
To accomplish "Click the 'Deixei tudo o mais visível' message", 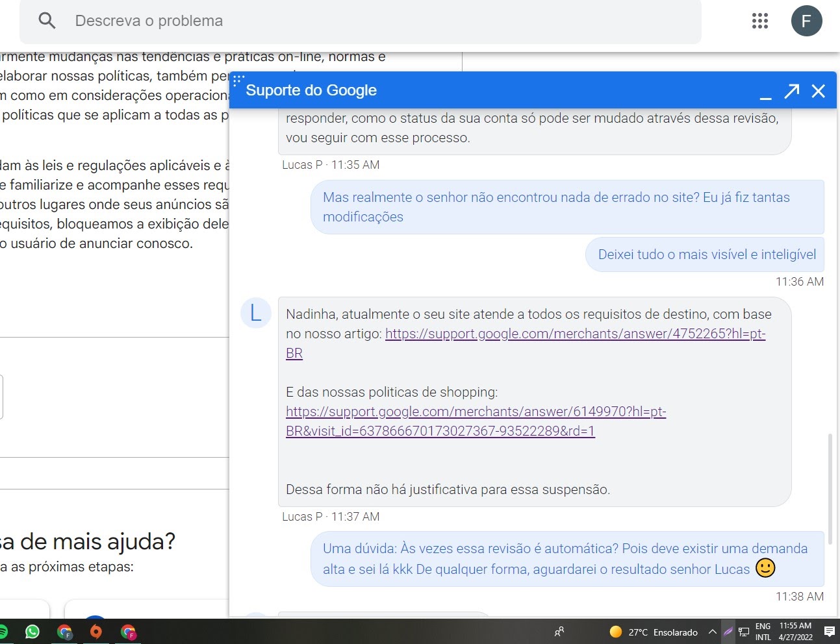I will [x=705, y=254].
